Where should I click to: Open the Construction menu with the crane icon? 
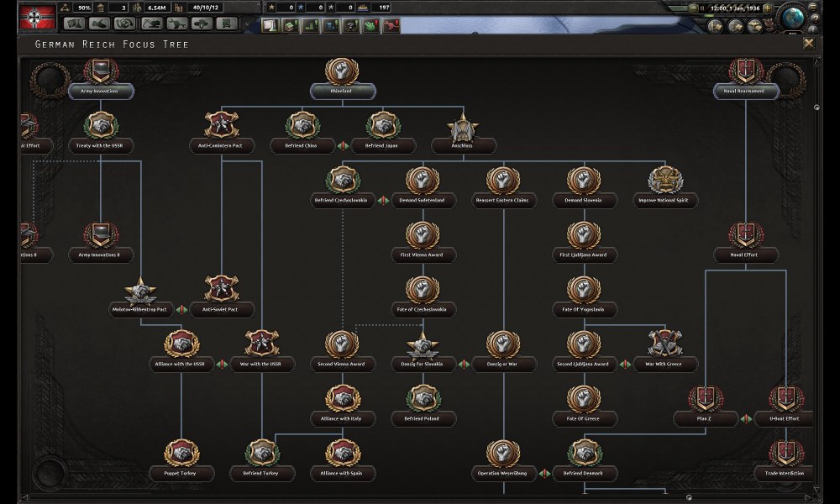point(150,24)
